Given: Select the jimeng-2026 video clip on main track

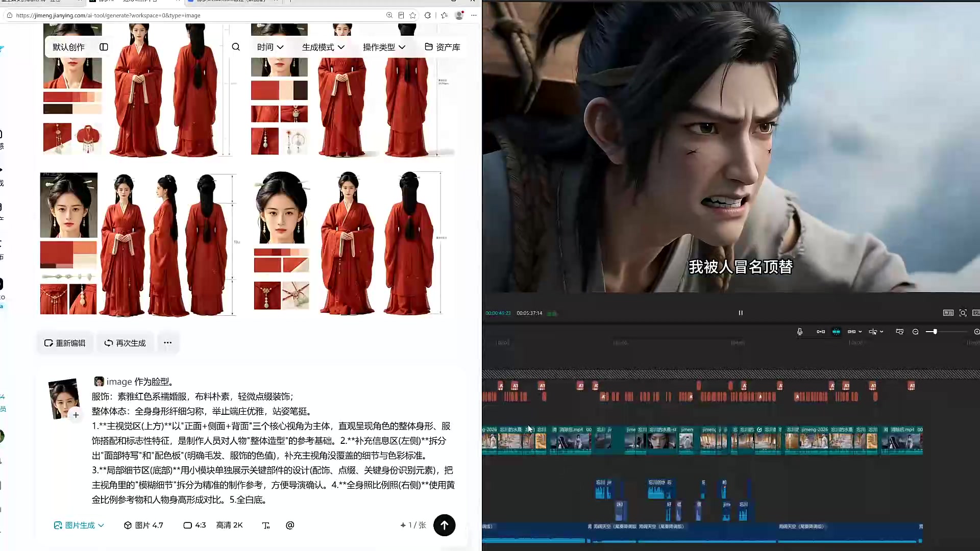Looking at the screenshot, I should point(815,440).
